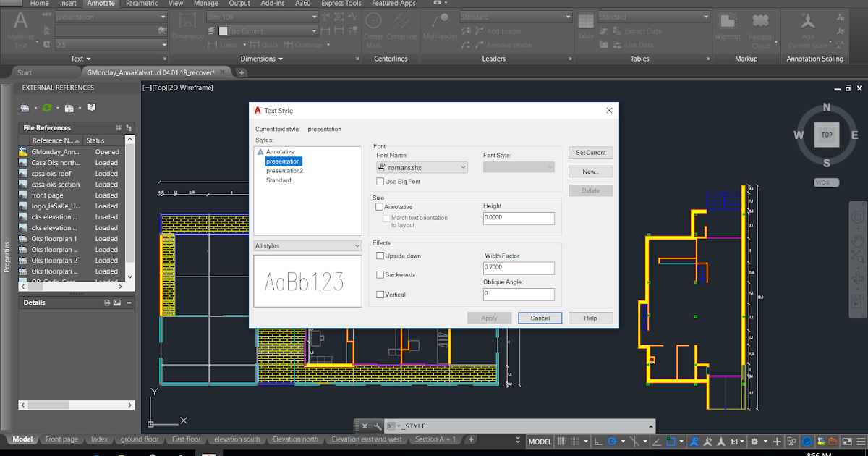Click the Set Current button

(x=590, y=152)
